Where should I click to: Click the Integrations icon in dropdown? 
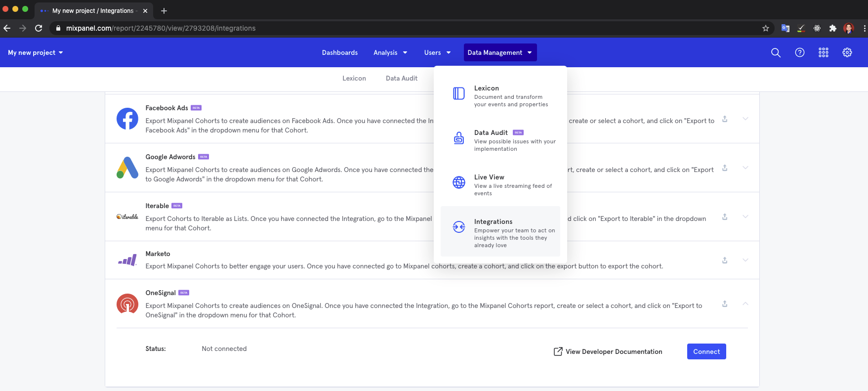pos(459,227)
